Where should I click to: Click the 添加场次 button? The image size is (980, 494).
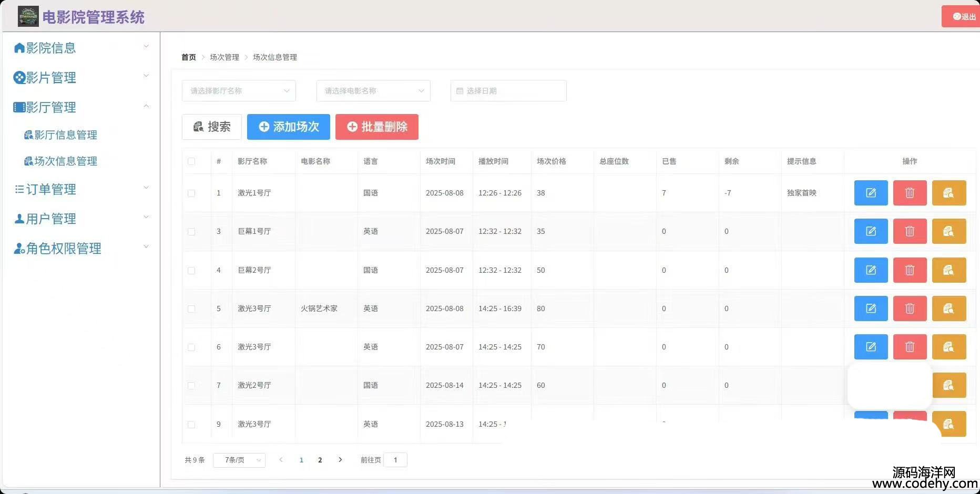click(x=289, y=127)
